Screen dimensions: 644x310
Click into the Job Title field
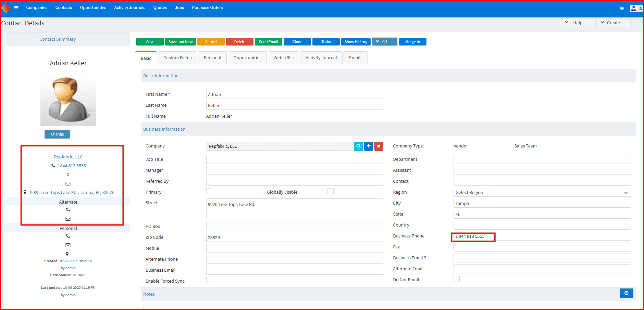[x=295, y=159]
